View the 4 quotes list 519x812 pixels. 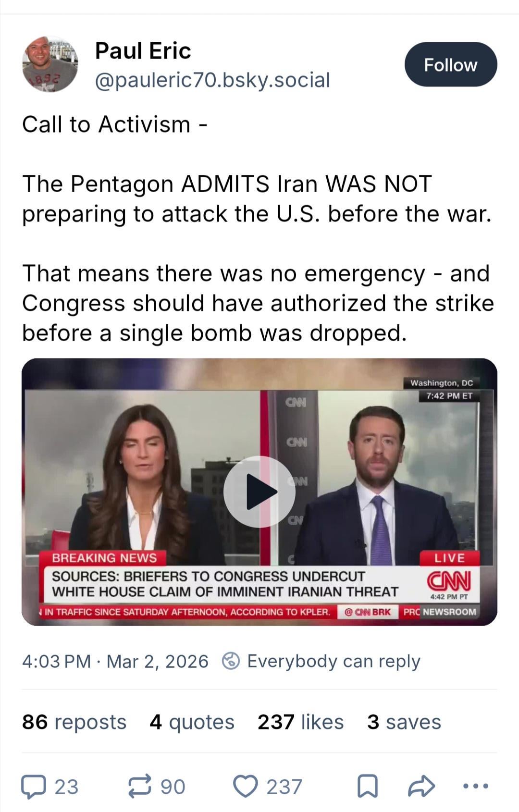click(192, 722)
